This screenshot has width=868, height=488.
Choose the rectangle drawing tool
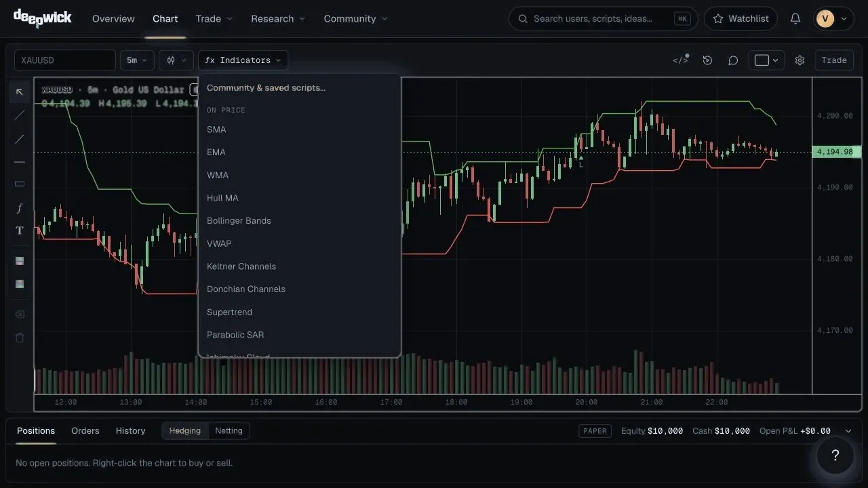click(x=20, y=184)
